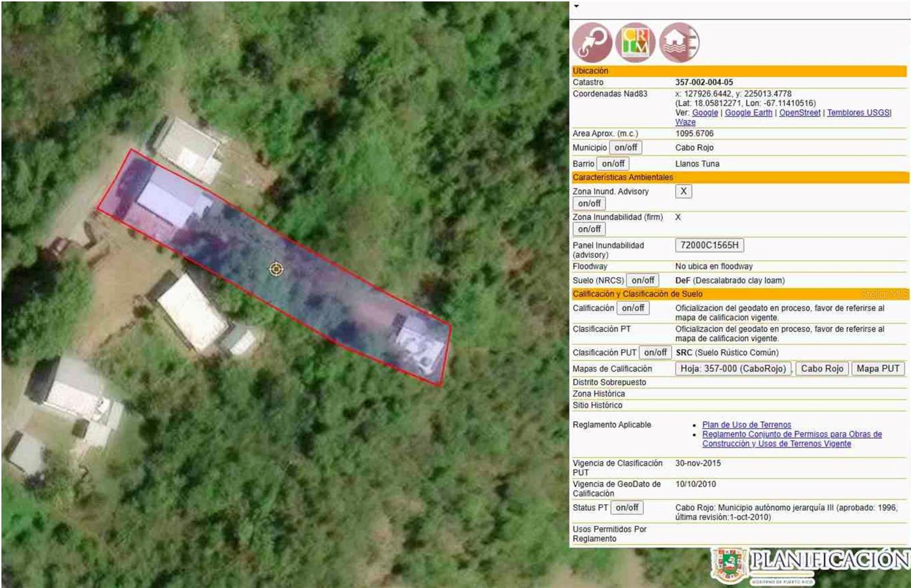The image size is (911, 588).
Task: Toggle the Municipio layer on/off
Action: (625, 147)
